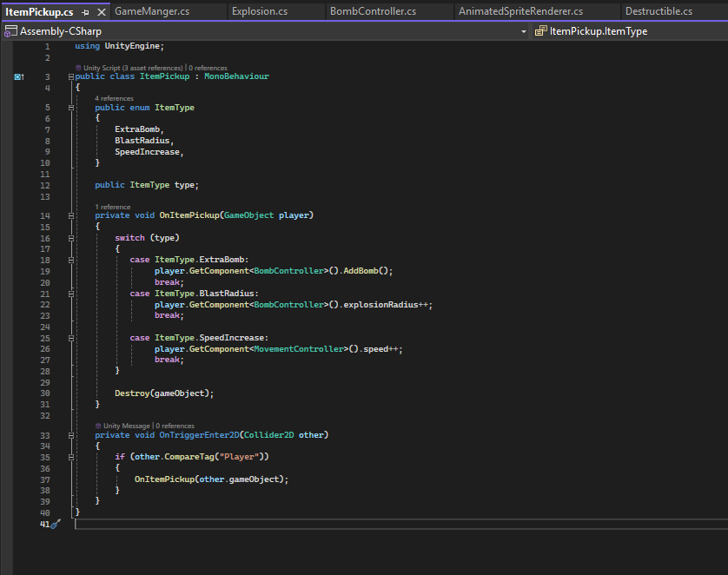
Task: Click the Unity script indicator beside line 3
Action: click(18, 76)
